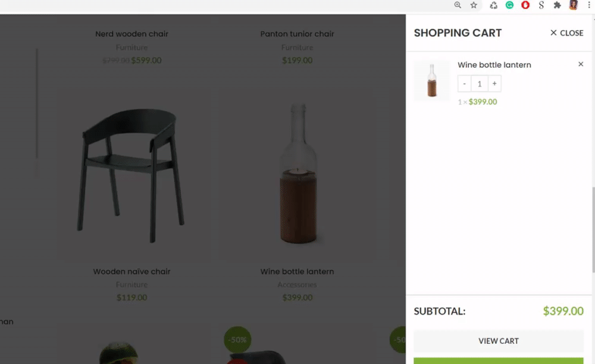Remove Wine bottle lantern from cart
The height and width of the screenshot is (364, 595).
tap(581, 64)
